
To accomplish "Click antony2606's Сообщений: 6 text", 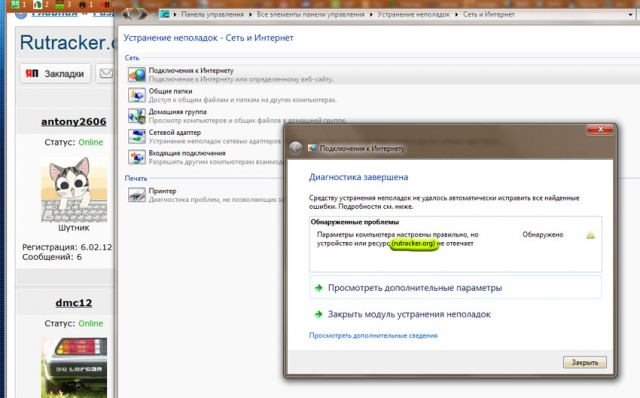I will (52, 257).
